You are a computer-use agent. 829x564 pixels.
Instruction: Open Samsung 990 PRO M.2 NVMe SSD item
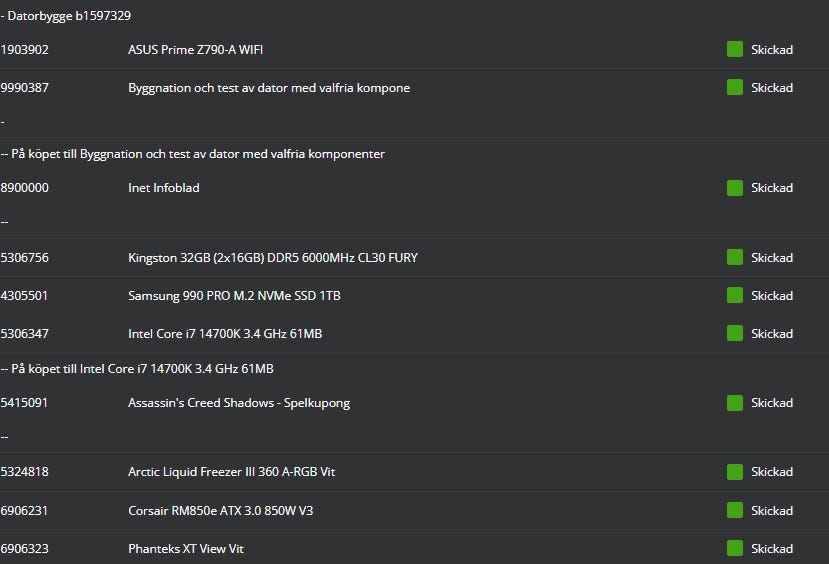coord(234,296)
